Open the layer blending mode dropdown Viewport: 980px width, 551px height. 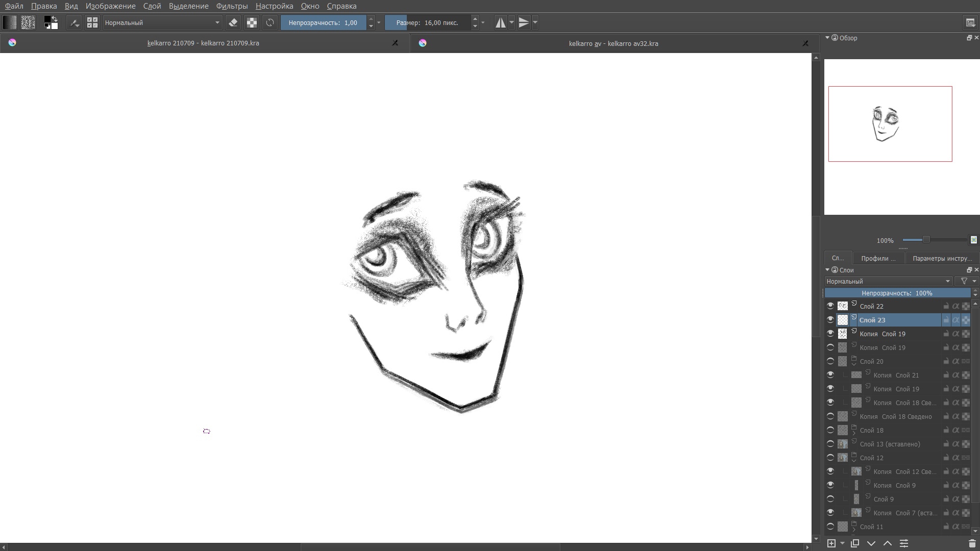tap(888, 281)
